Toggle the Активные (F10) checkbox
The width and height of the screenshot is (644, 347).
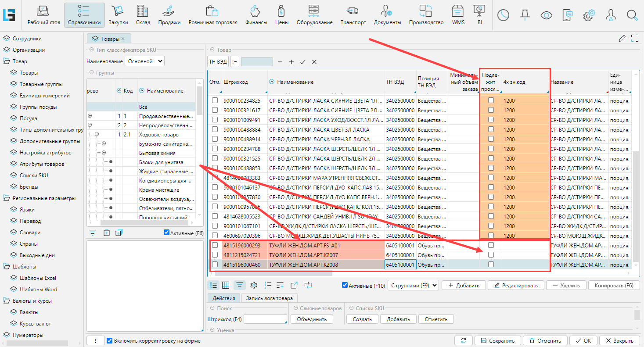click(x=345, y=285)
